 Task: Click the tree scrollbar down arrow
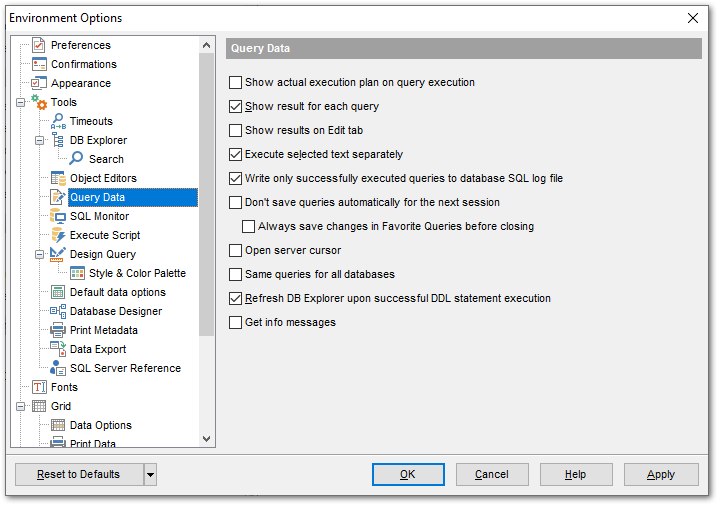207,439
